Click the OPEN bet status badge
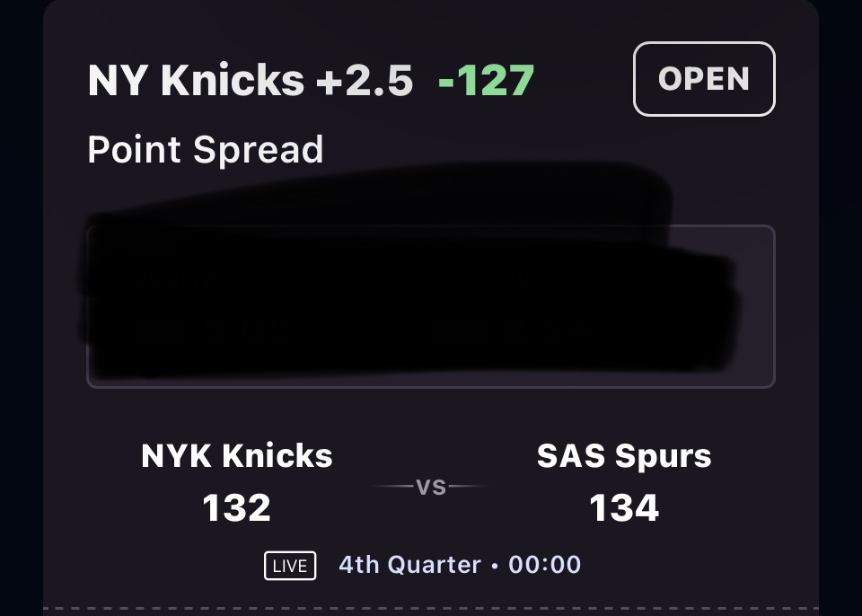Image resolution: width=862 pixels, height=616 pixels. [704, 79]
